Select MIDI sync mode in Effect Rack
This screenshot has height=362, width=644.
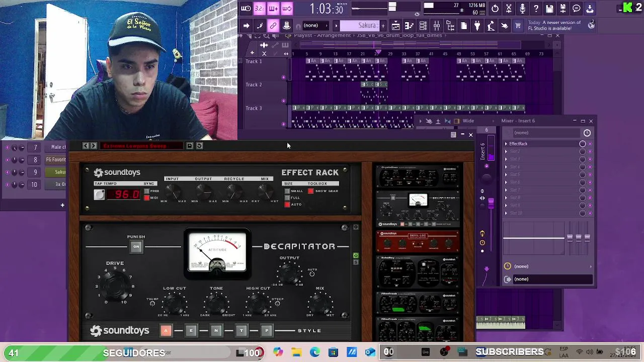(x=147, y=198)
